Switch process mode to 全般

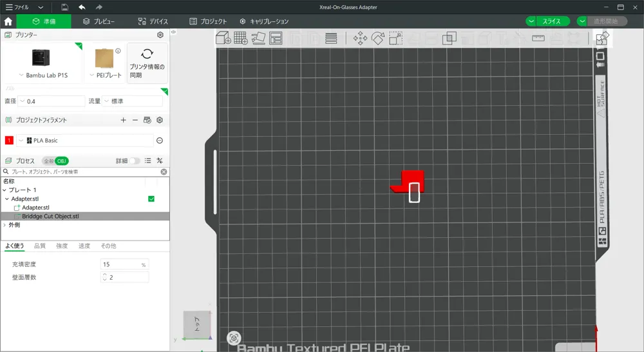click(x=48, y=161)
